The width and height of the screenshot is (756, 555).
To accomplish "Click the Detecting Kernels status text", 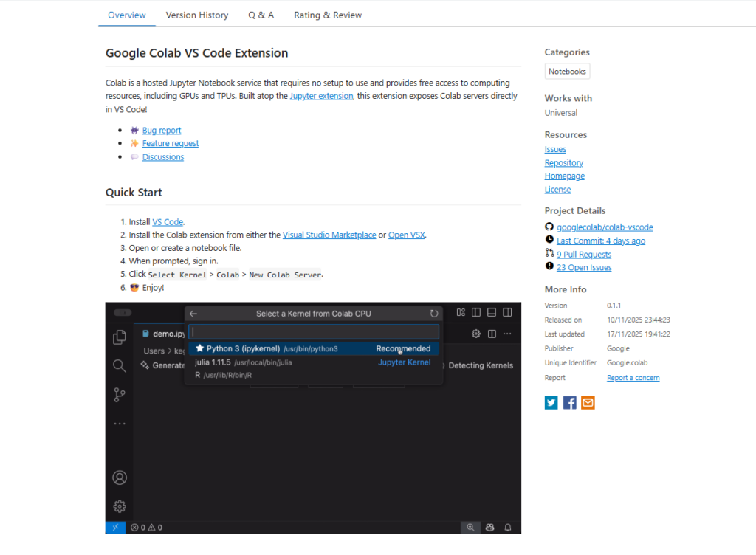I will pyautogui.click(x=480, y=365).
